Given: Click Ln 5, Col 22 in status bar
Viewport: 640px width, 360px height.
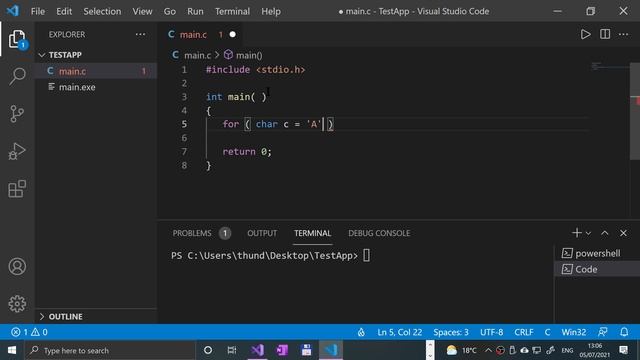Looking at the screenshot, I should pos(400,332).
